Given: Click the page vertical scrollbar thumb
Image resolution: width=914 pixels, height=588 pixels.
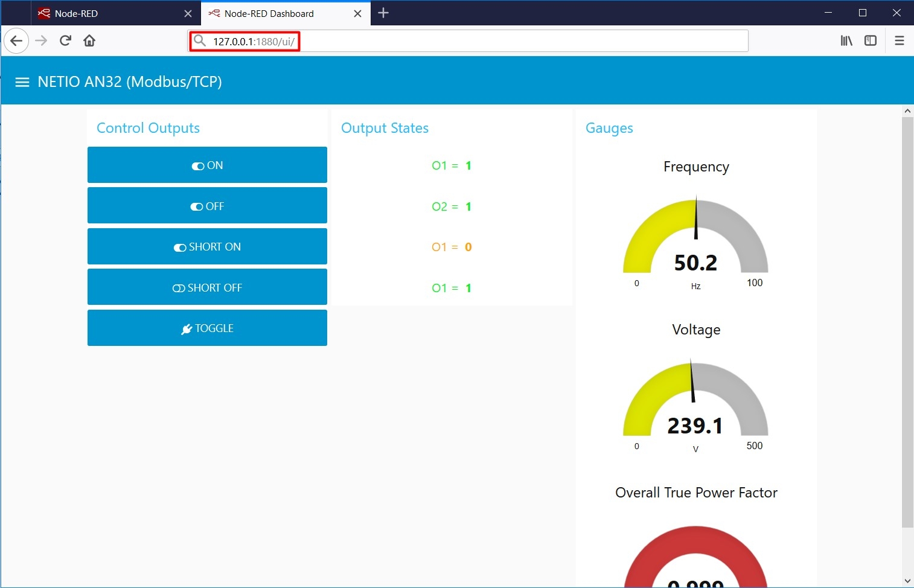Looking at the screenshot, I should pyautogui.click(x=907, y=322).
